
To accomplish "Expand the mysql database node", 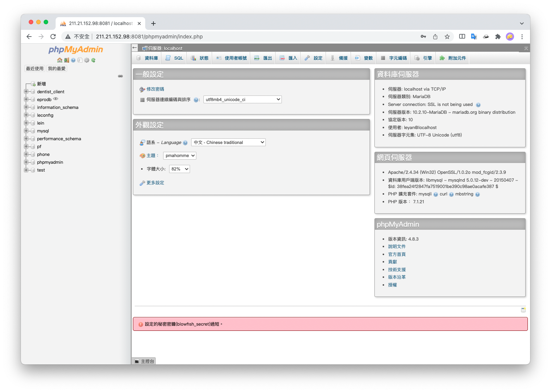I will (x=26, y=131).
